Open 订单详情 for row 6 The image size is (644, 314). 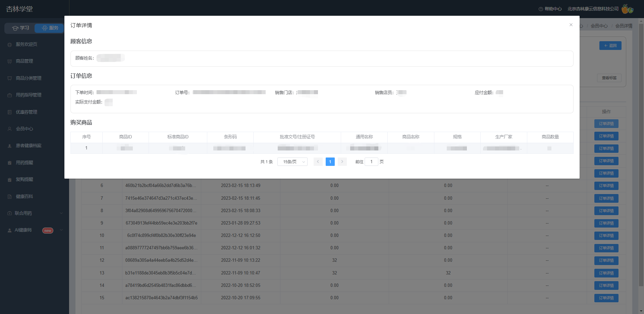606,186
